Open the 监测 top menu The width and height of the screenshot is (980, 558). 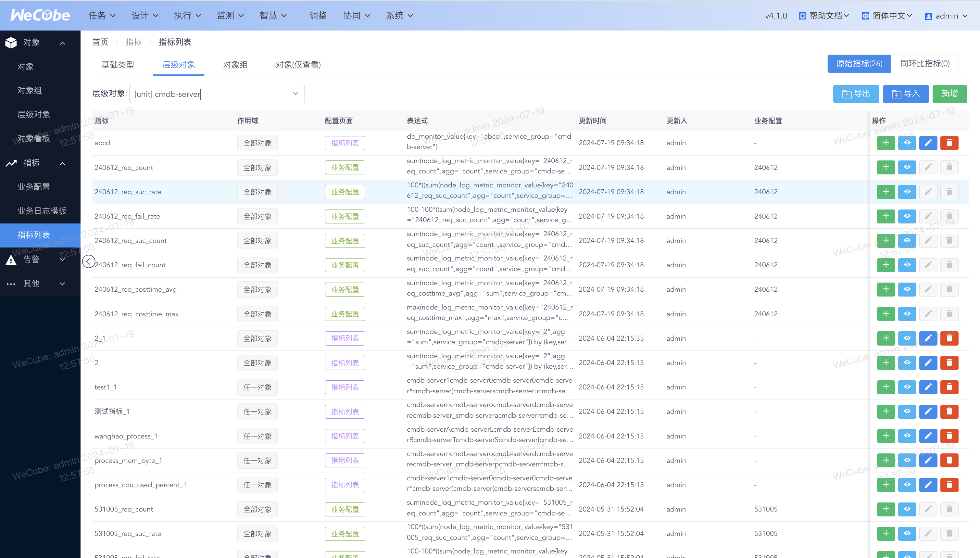pos(230,16)
